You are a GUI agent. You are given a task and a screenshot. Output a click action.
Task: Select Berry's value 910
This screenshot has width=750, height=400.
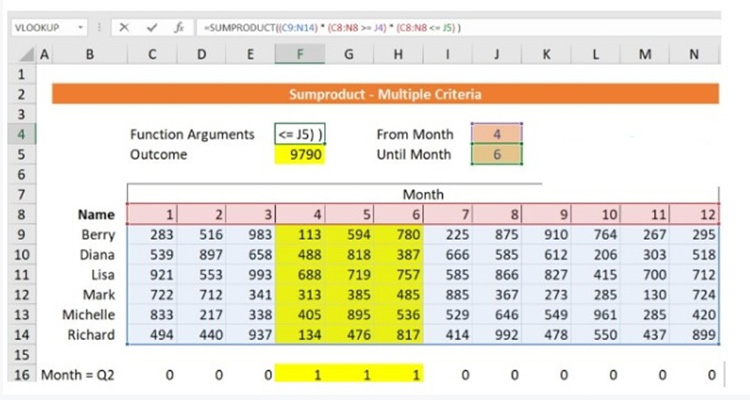click(546, 234)
